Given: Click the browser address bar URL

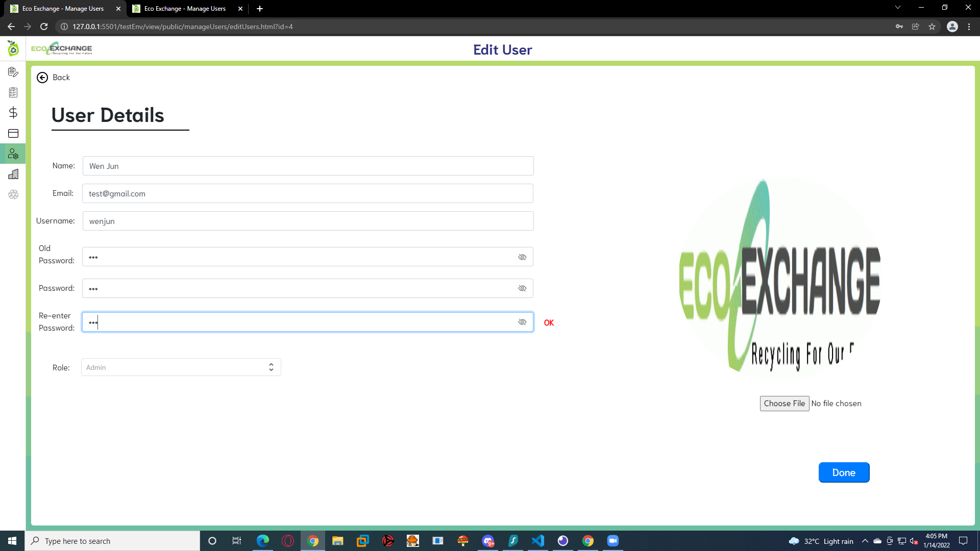Looking at the screenshot, I should pyautogui.click(x=183, y=27).
